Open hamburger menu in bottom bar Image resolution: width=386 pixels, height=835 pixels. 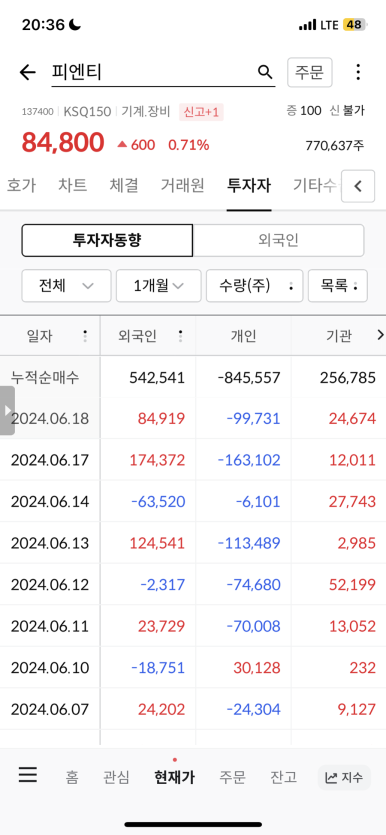coord(28,774)
